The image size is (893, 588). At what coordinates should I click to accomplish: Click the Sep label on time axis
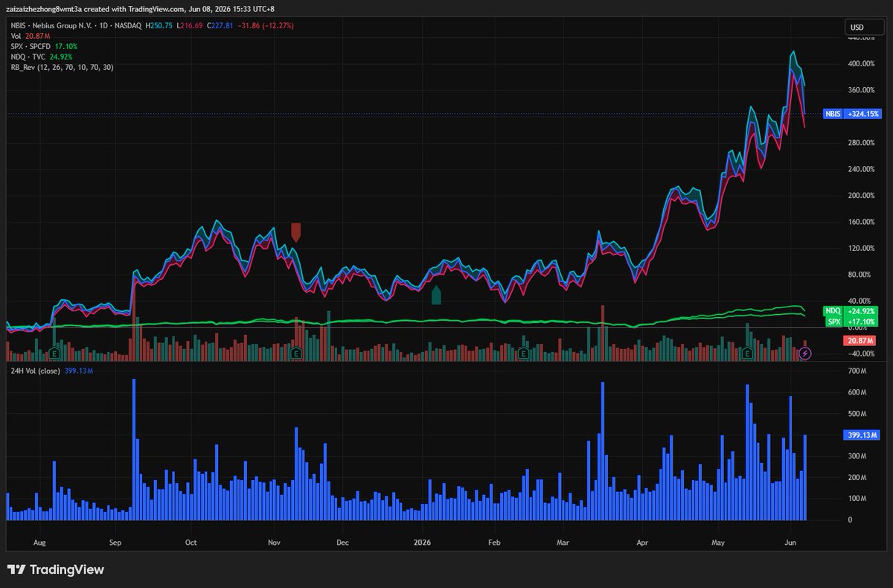(x=115, y=543)
